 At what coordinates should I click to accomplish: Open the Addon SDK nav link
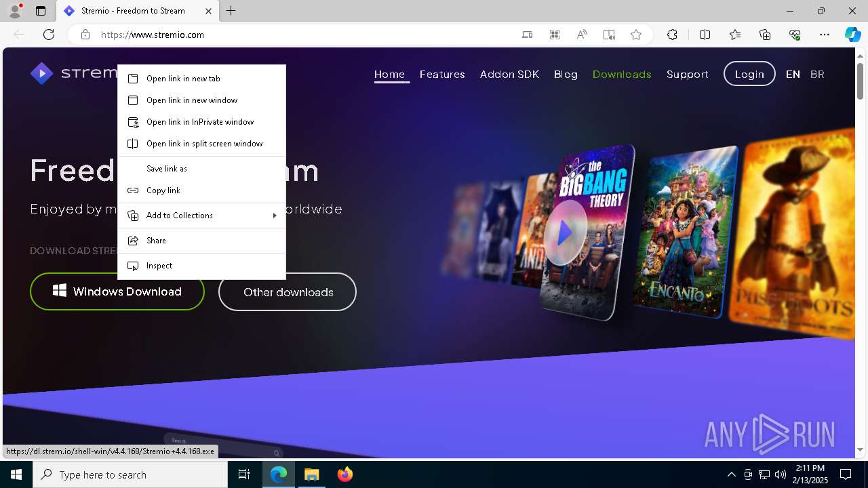tap(509, 75)
